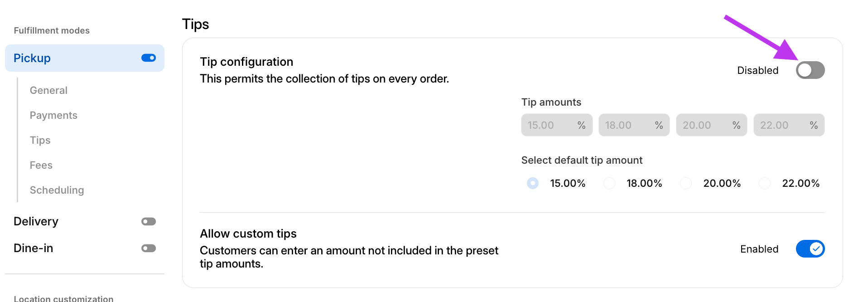This screenshot has height=302, width=868.
Task: Enable the Tip configuration toggle
Action: (810, 70)
